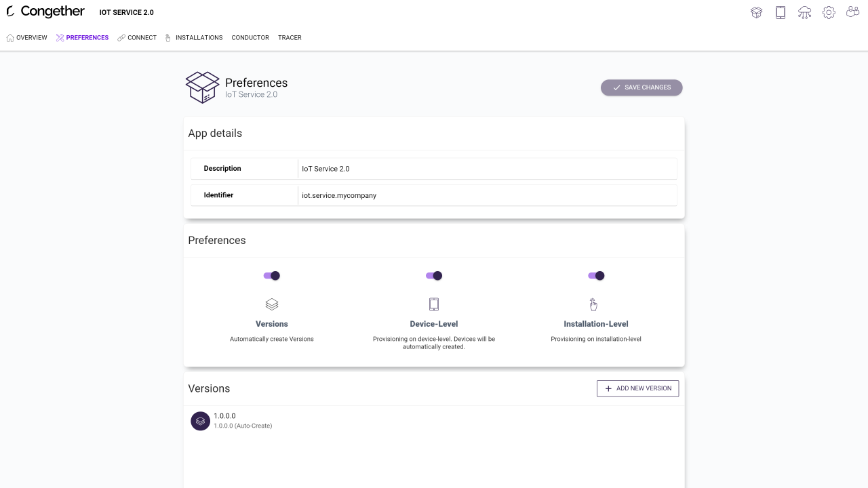868x488 pixels.
Task: Click the Installation-Level hand icon
Action: tap(593, 304)
